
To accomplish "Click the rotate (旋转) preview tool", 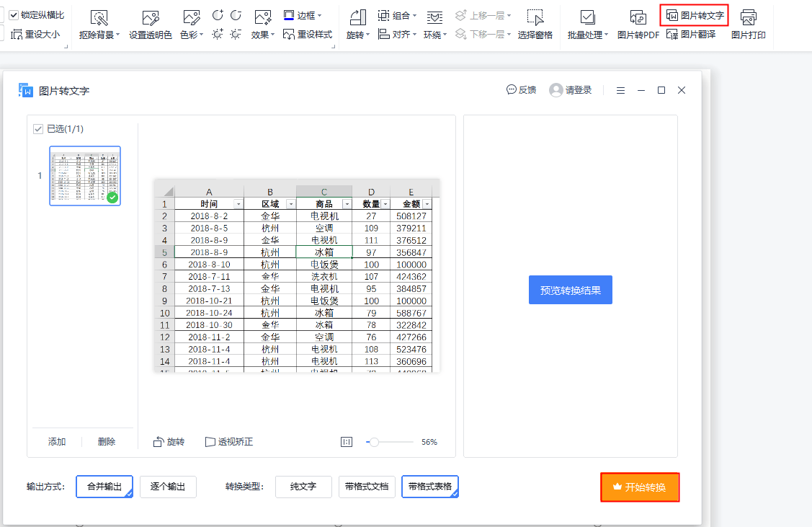I will (x=169, y=441).
